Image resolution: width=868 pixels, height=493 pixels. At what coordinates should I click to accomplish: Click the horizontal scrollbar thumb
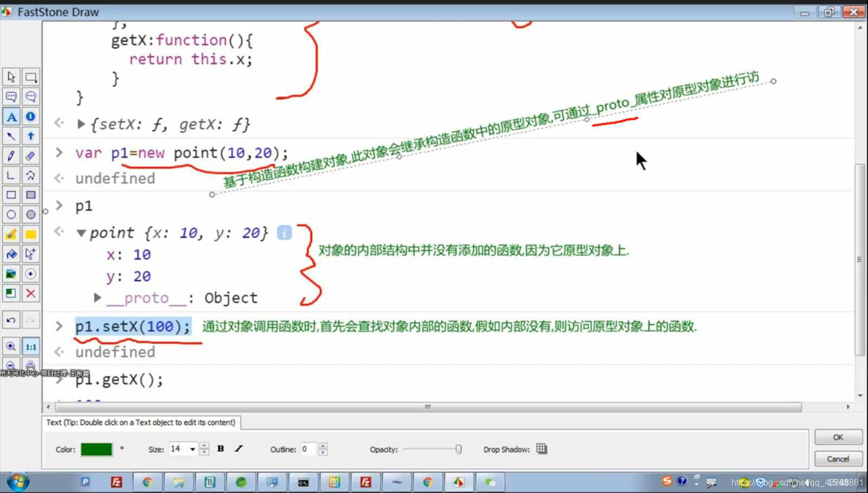pos(428,407)
